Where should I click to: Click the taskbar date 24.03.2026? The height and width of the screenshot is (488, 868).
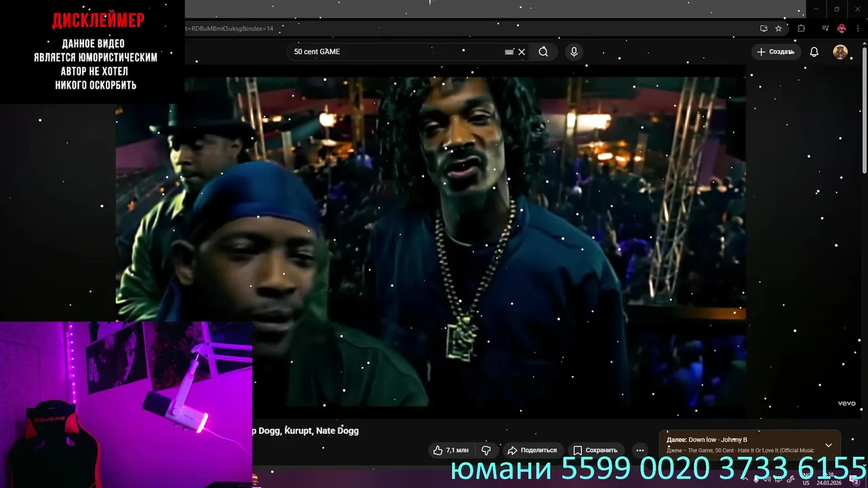point(829,483)
